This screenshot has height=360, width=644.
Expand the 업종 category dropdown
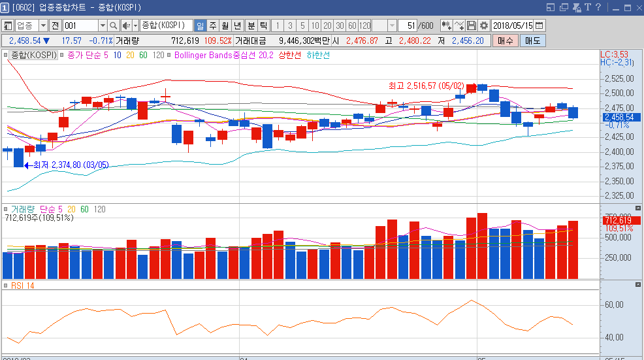click(x=43, y=25)
